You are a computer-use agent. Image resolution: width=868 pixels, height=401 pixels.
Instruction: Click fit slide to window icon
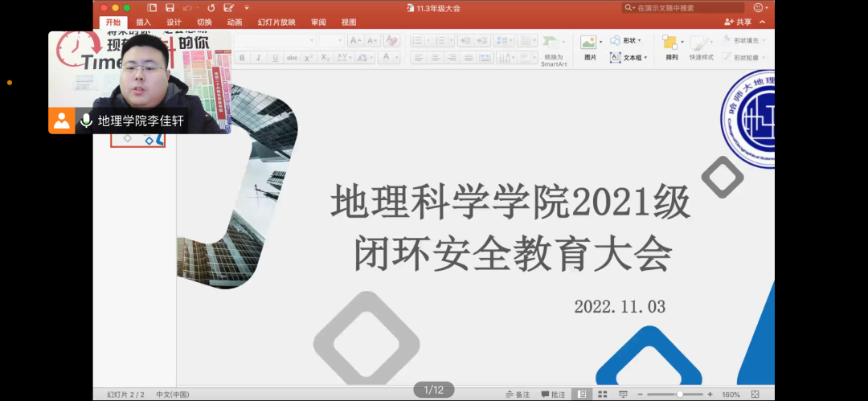click(755, 395)
